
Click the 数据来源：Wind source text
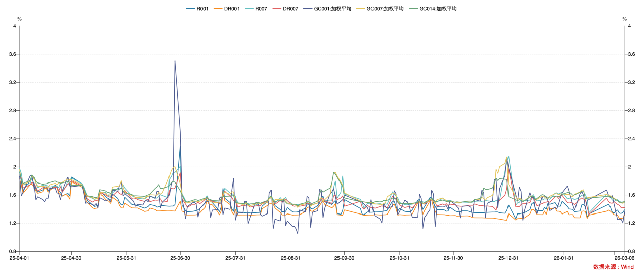pyautogui.click(x=613, y=267)
